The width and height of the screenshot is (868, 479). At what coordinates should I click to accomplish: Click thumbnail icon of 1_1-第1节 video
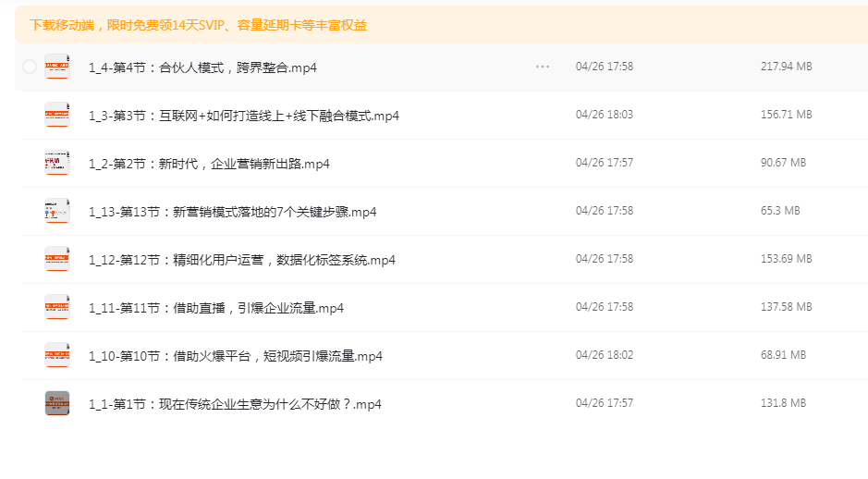[x=57, y=403]
